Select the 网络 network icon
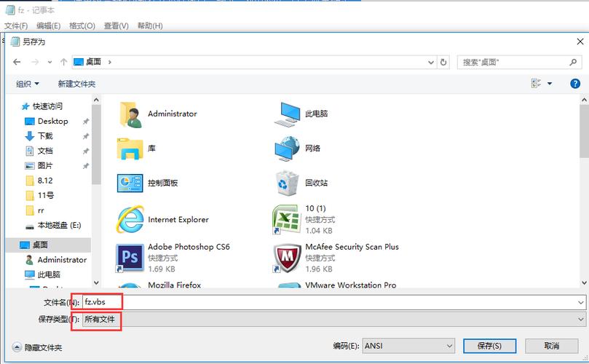Image resolution: width=589 pixels, height=364 pixels. 288,149
